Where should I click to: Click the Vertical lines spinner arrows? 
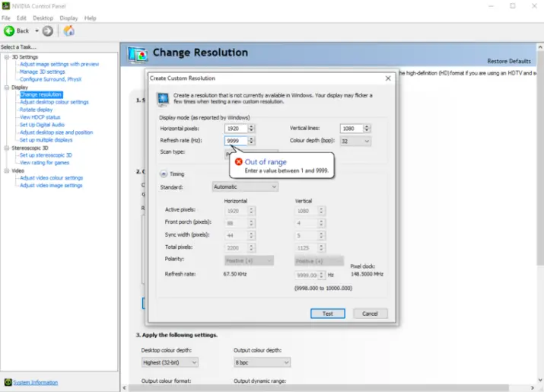tap(367, 129)
